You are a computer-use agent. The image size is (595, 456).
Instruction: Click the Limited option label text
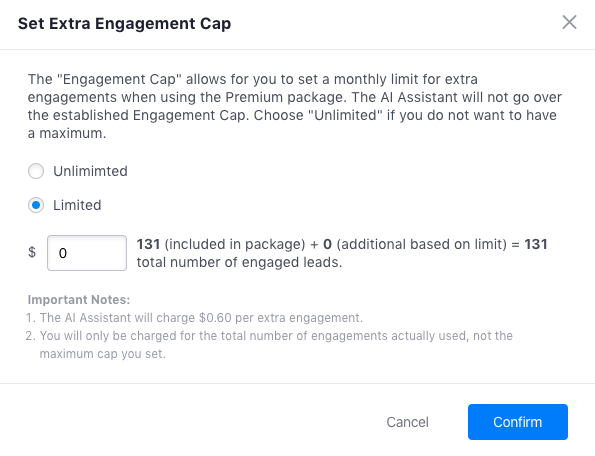click(x=77, y=205)
